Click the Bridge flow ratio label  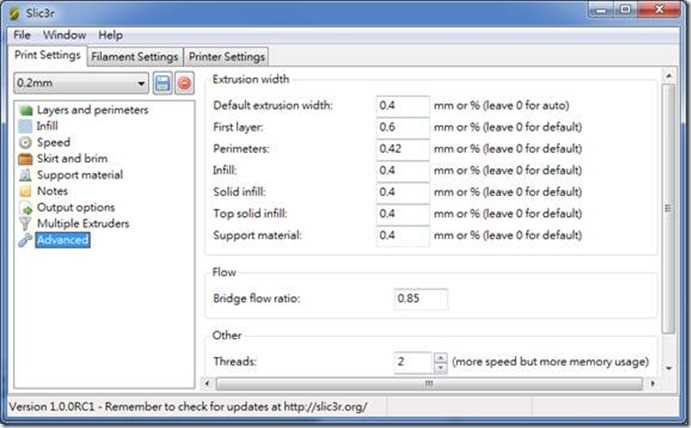pyautogui.click(x=256, y=299)
